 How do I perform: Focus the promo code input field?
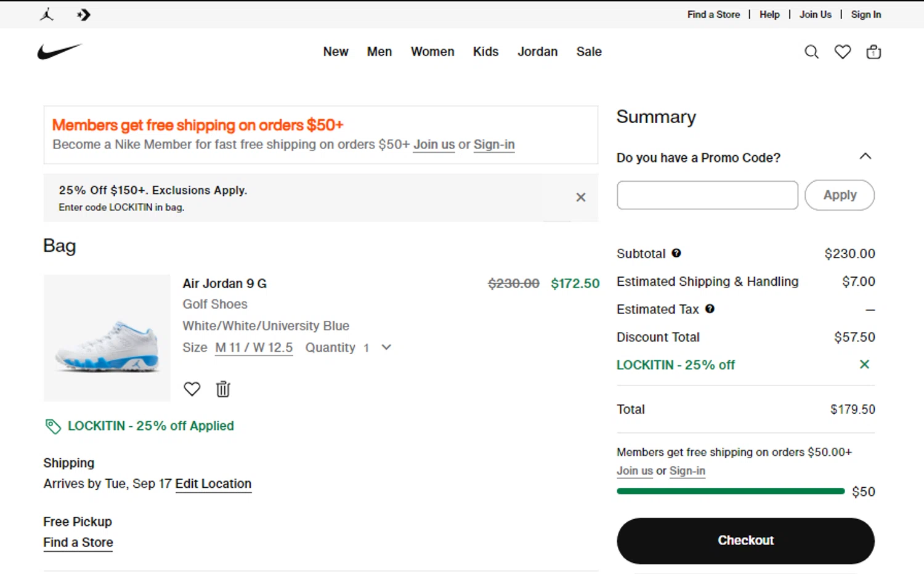click(707, 195)
